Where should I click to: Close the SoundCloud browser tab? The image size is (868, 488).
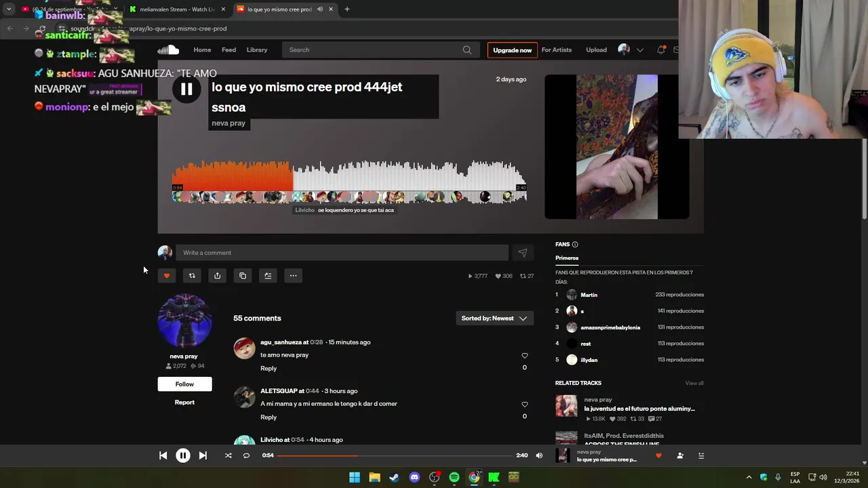[331, 9]
